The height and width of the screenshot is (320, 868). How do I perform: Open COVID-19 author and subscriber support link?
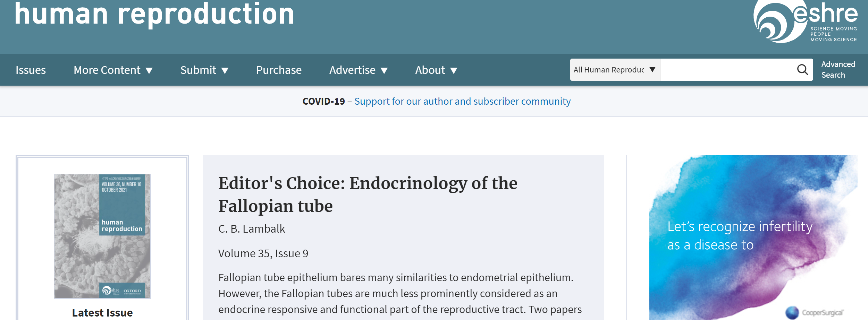(462, 101)
